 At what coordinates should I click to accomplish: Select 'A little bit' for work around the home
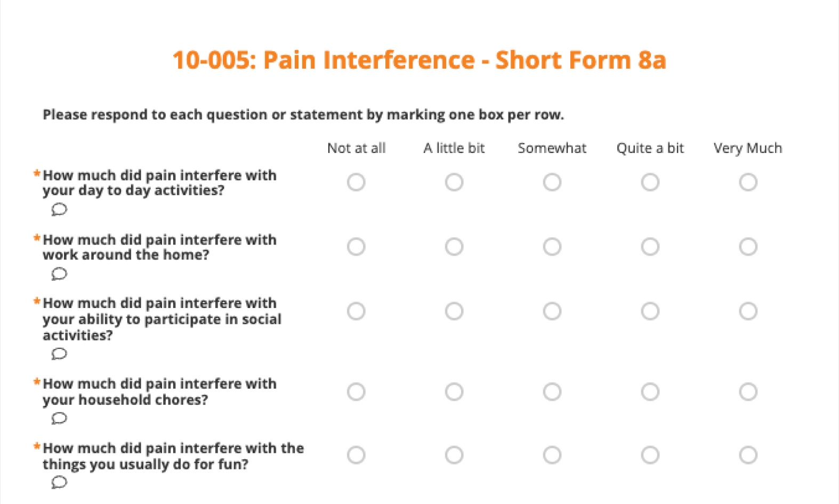coord(454,247)
